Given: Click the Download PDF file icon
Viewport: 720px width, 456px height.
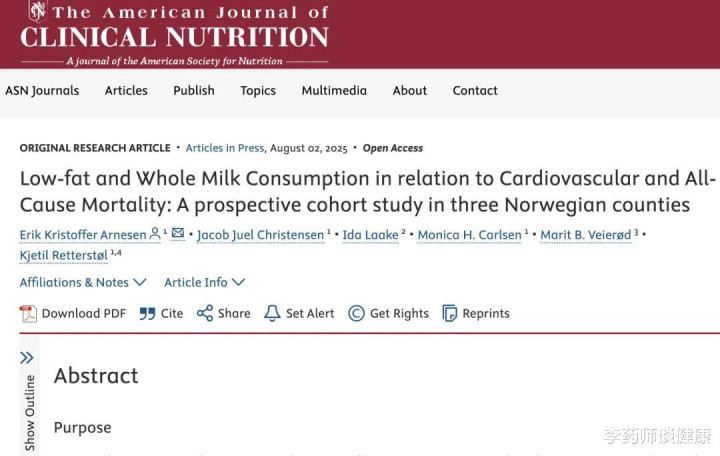Looking at the screenshot, I should click(x=28, y=314).
